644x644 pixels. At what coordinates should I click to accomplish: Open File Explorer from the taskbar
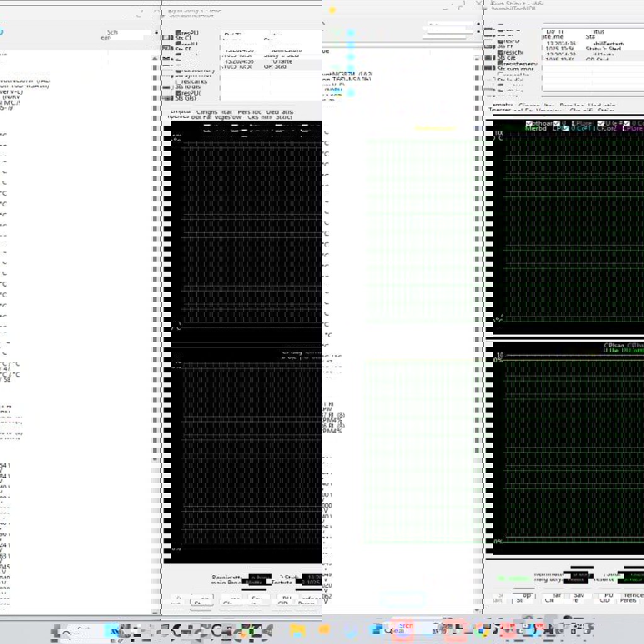click(297, 630)
